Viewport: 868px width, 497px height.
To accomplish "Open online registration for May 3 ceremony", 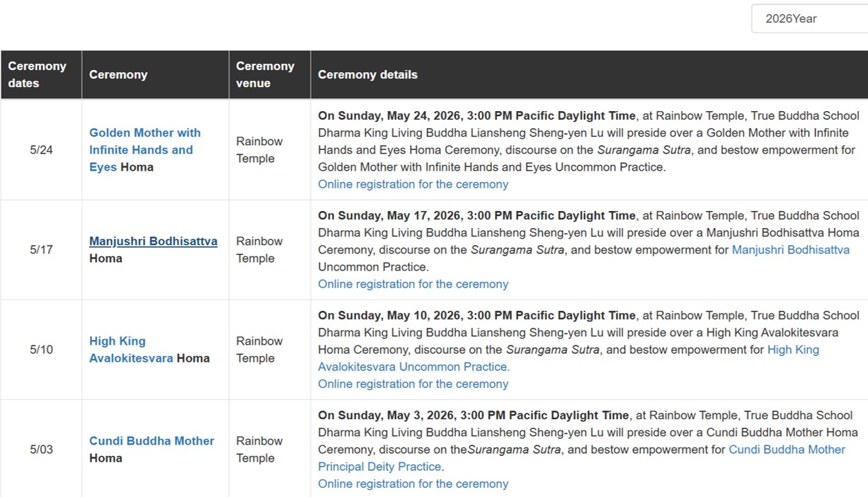I will pyautogui.click(x=413, y=484).
